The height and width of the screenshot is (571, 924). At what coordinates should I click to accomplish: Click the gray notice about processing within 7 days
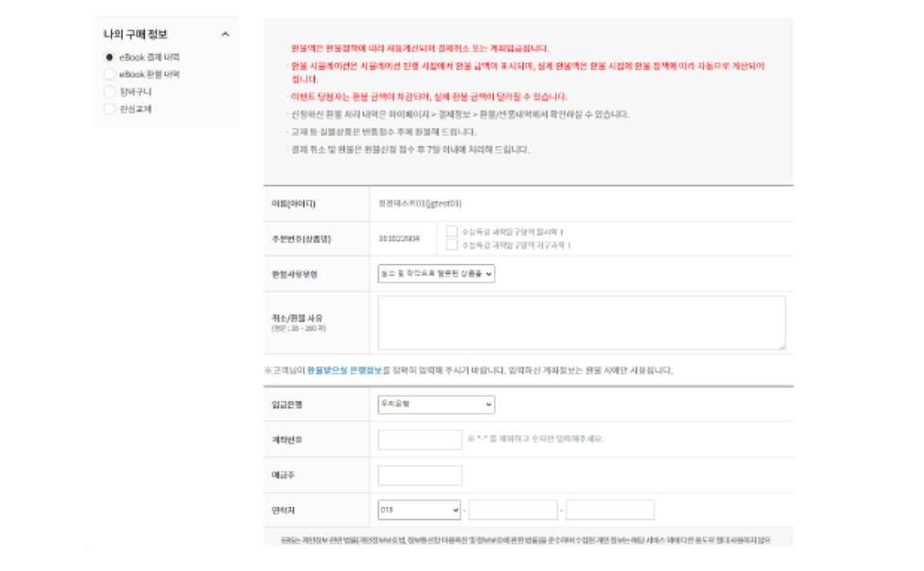[x=410, y=150]
